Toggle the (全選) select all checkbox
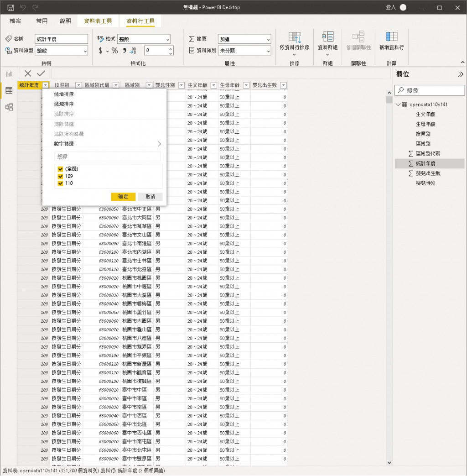The image size is (467, 476). pyautogui.click(x=60, y=169)
